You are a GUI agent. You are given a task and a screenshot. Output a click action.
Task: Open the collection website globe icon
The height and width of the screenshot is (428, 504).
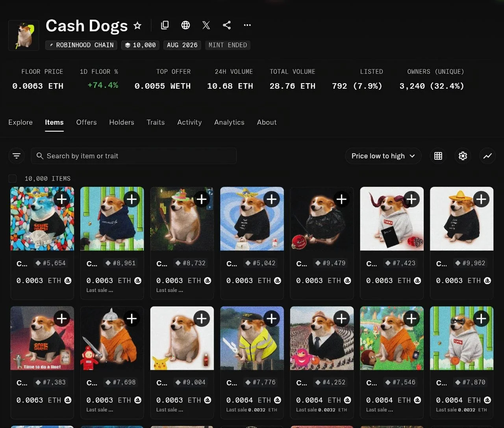185,25
